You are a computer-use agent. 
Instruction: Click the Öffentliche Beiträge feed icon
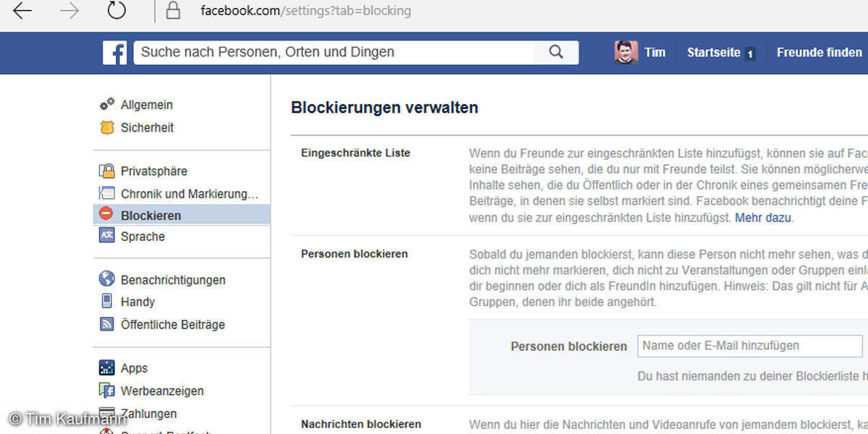(x=107, y=324)
